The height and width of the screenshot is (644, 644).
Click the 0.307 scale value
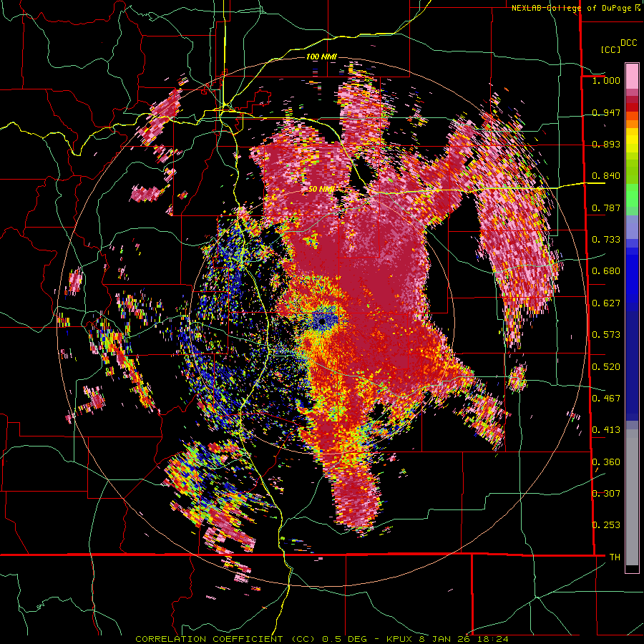pyautogui.click(x=606, y=494)
